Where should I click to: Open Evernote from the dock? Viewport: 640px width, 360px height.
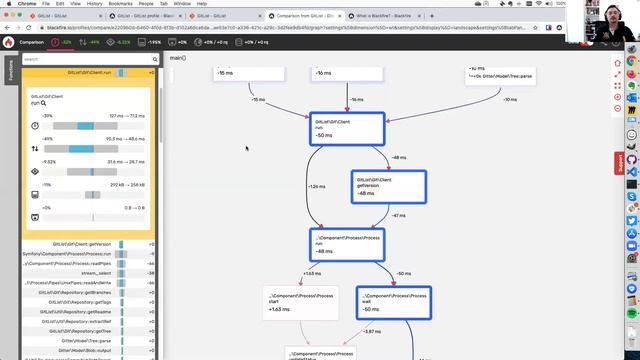(x=632, y=86)
